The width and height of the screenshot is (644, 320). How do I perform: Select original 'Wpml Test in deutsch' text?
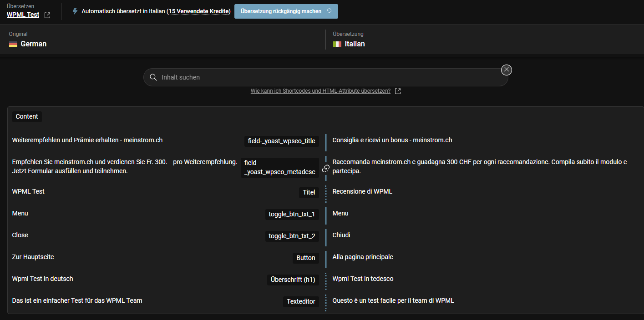[43, 279]
